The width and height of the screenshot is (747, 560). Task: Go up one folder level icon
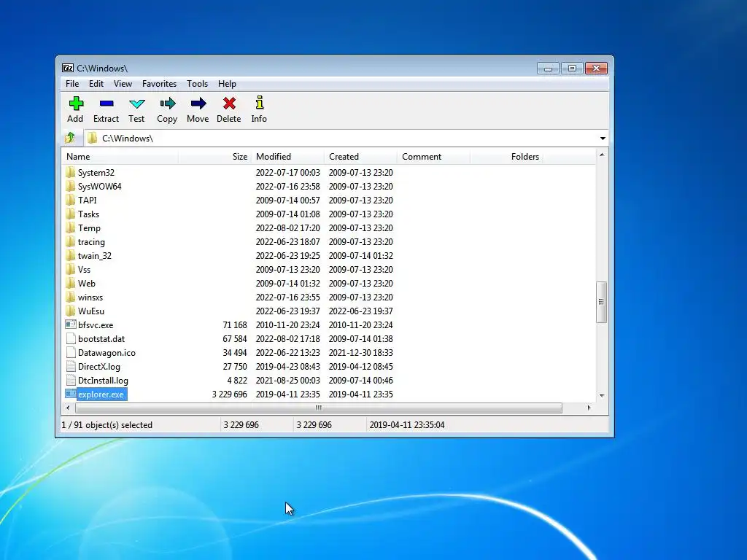coord(70,138)
